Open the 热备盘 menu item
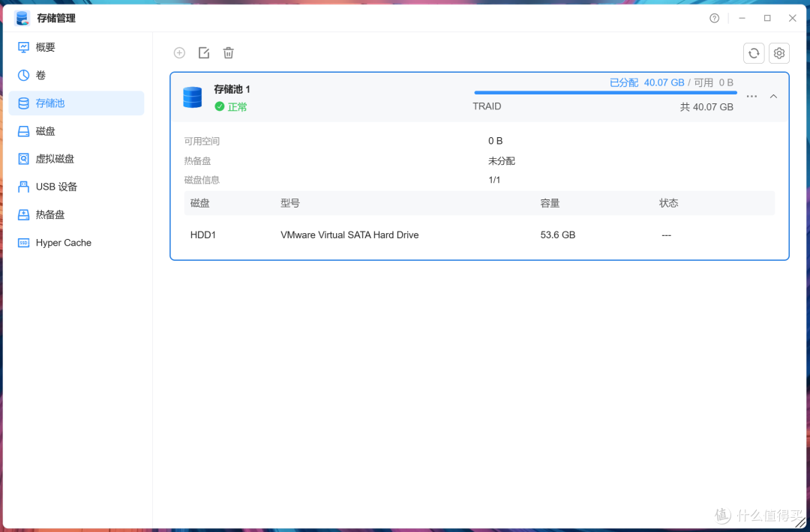The width and height of the screenshot is (810, 532). (x=76, y=214)
